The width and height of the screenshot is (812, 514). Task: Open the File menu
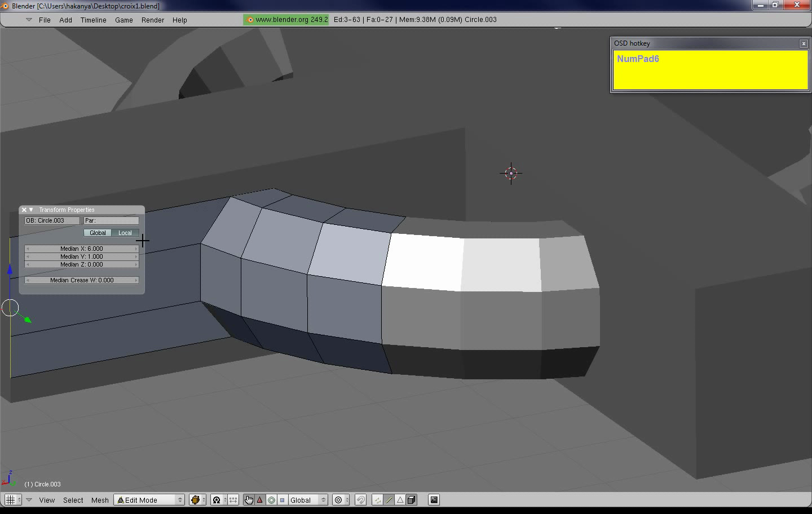[45, 20]
